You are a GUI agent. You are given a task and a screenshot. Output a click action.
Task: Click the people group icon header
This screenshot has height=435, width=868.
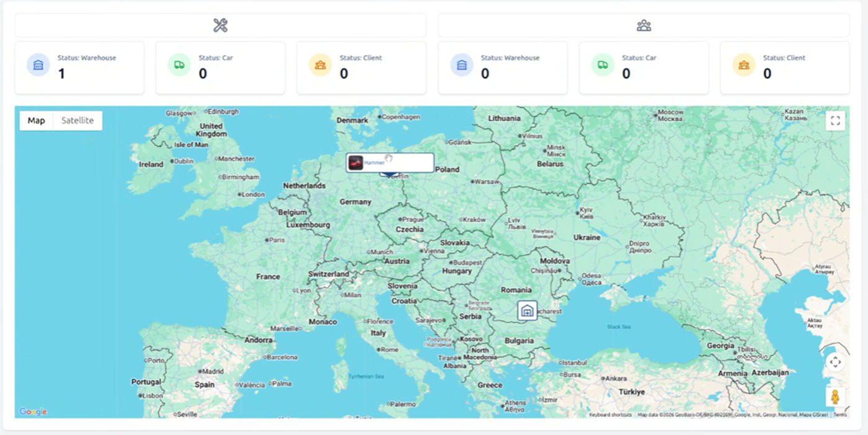point(644,25)
